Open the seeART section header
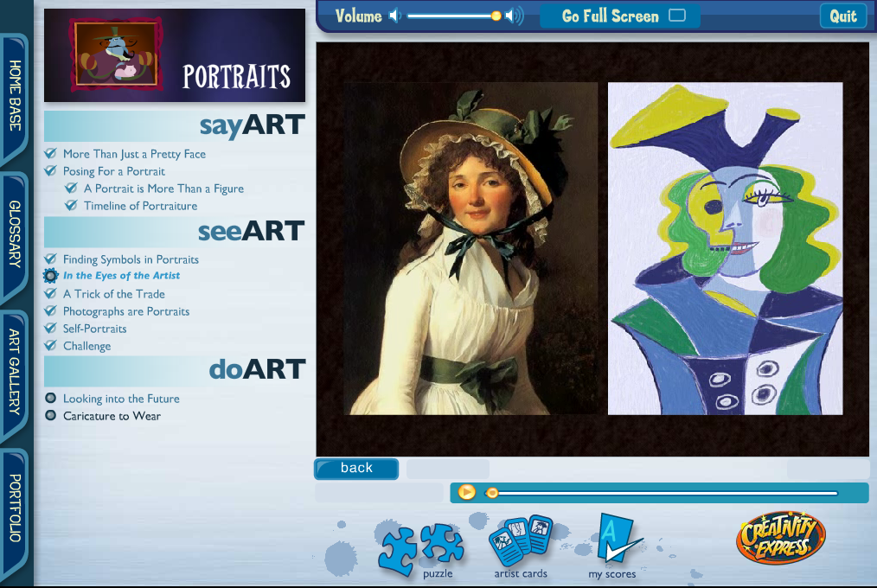Viewport: 877px width, 588px height. (175, 232)
